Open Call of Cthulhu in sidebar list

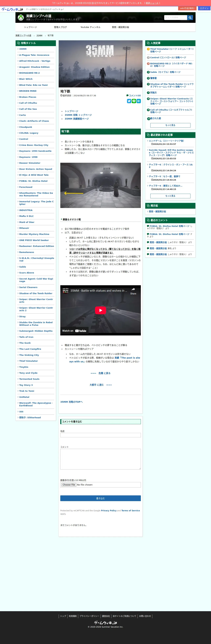28,103
